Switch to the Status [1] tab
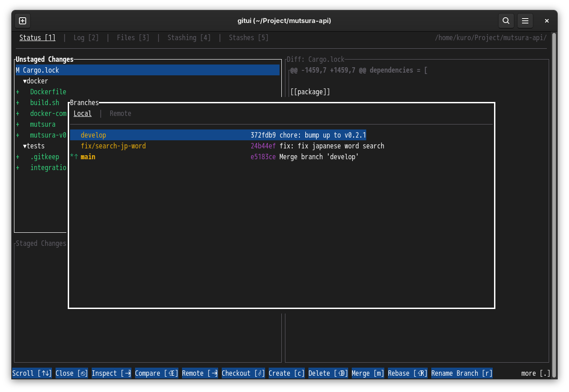Screen dimensions: 569x392 pos(37,38)
